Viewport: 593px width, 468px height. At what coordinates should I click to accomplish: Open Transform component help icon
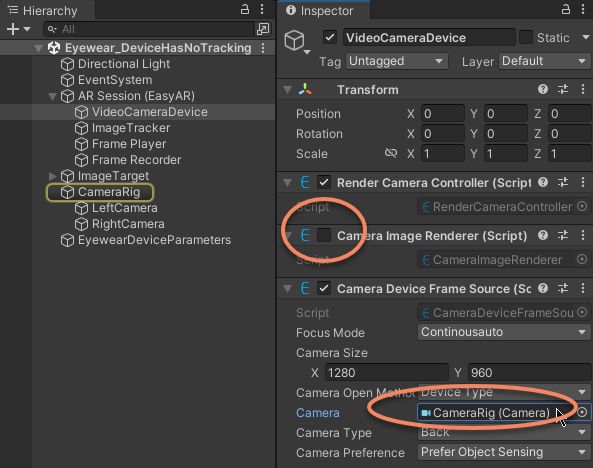click(x=543, y=89)
